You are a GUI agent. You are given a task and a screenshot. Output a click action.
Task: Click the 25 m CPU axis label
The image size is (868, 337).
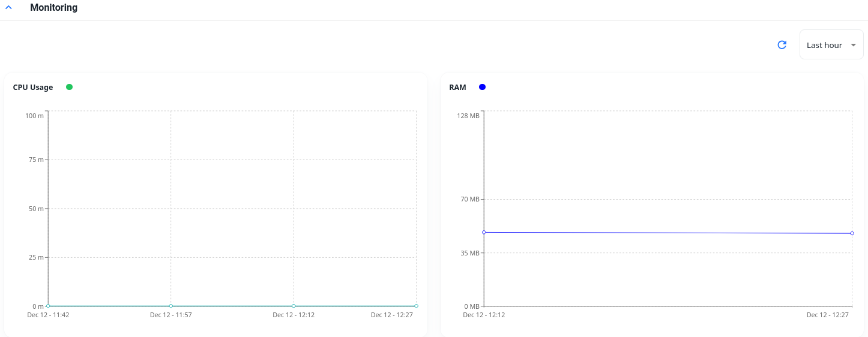point(36,257)
